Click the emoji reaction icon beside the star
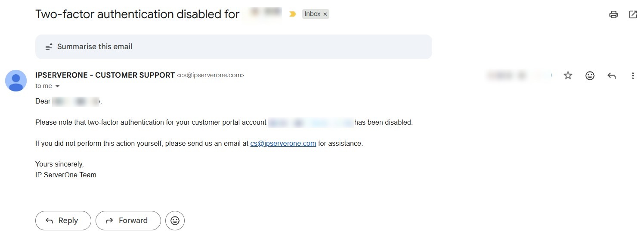This screenshot has width=644, height=242. click(590, 75)
